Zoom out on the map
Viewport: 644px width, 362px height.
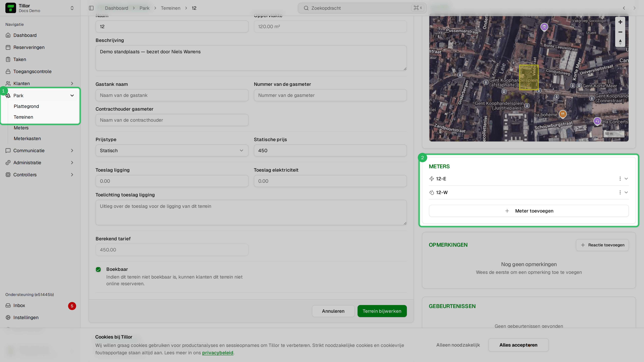[x=620, y=32]
